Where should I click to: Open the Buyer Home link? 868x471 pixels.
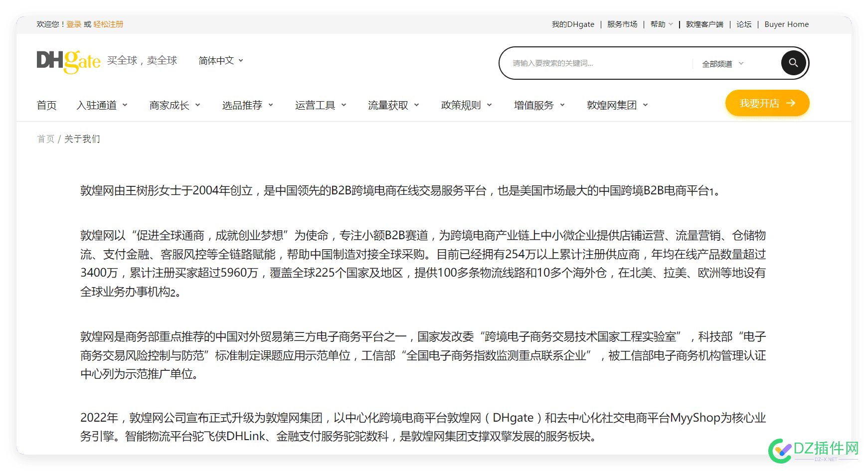[x=787, y=24]
